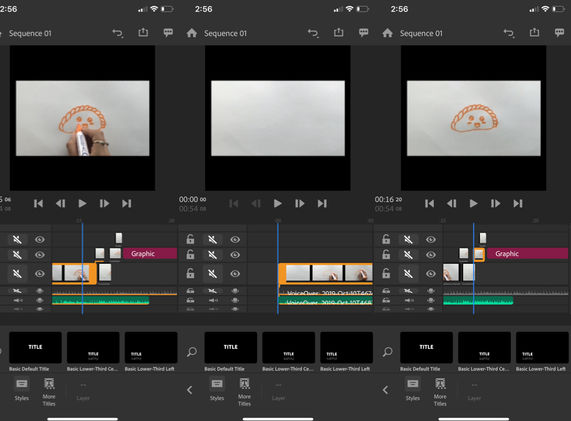
Task: Collapse the titles panel with the back chevron, right screen
Action: coord(386,390)
